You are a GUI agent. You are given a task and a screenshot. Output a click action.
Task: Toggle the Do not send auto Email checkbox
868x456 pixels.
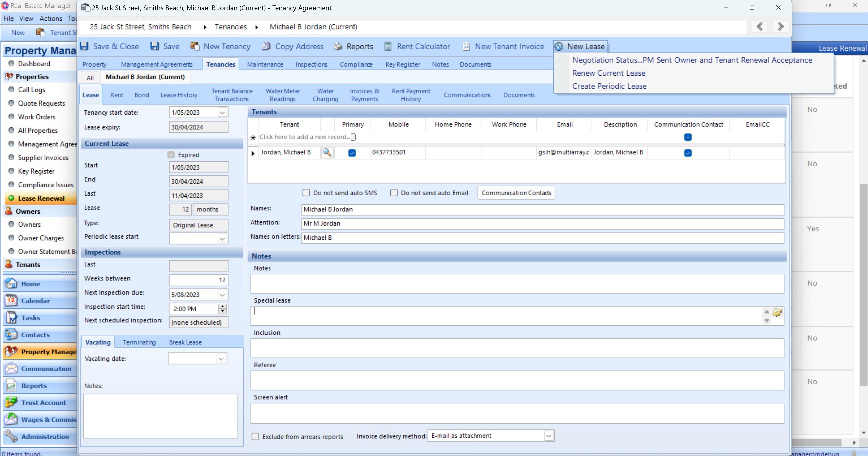point(394,192)
